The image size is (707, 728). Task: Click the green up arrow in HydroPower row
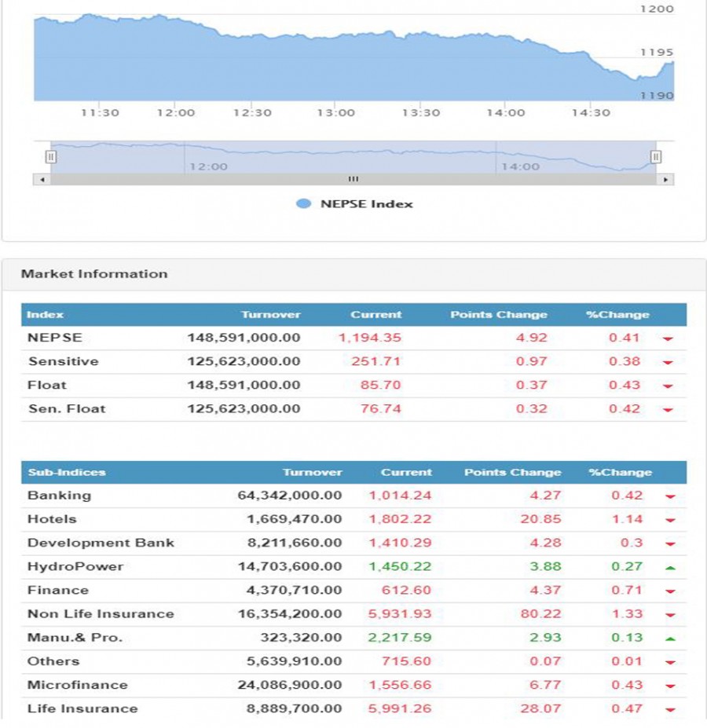point(668,567)
